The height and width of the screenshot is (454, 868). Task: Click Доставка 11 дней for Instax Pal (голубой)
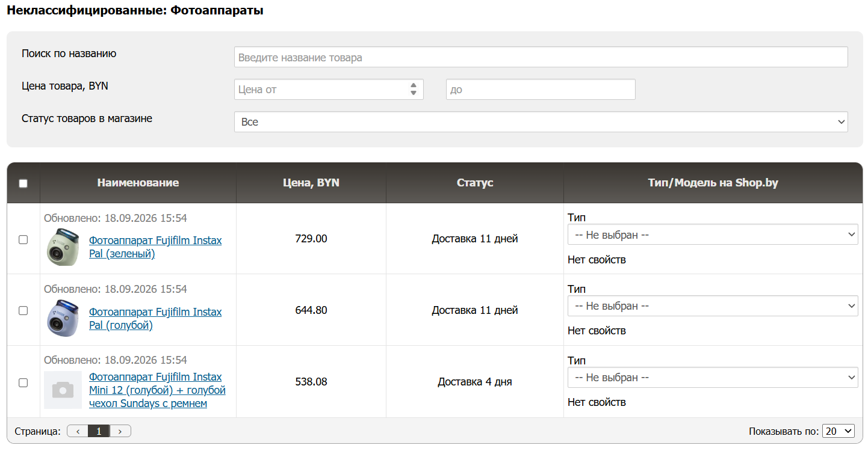pos(475,310)
